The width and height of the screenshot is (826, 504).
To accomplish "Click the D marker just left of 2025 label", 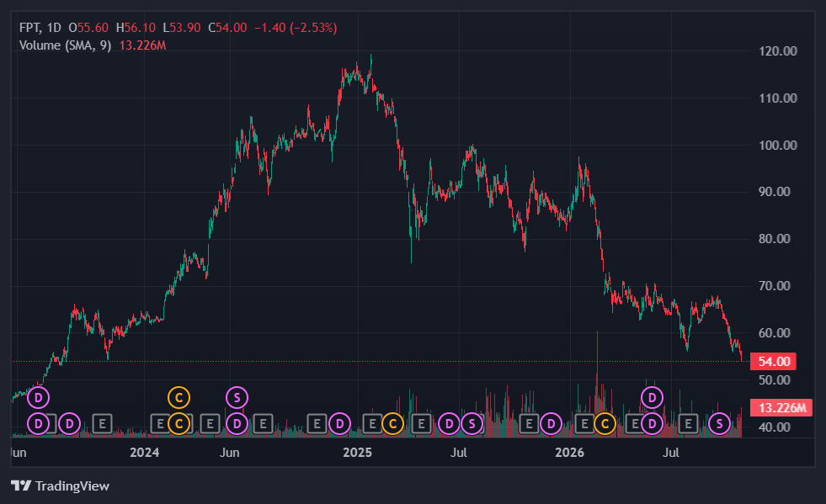I will [x=340, y=423].
